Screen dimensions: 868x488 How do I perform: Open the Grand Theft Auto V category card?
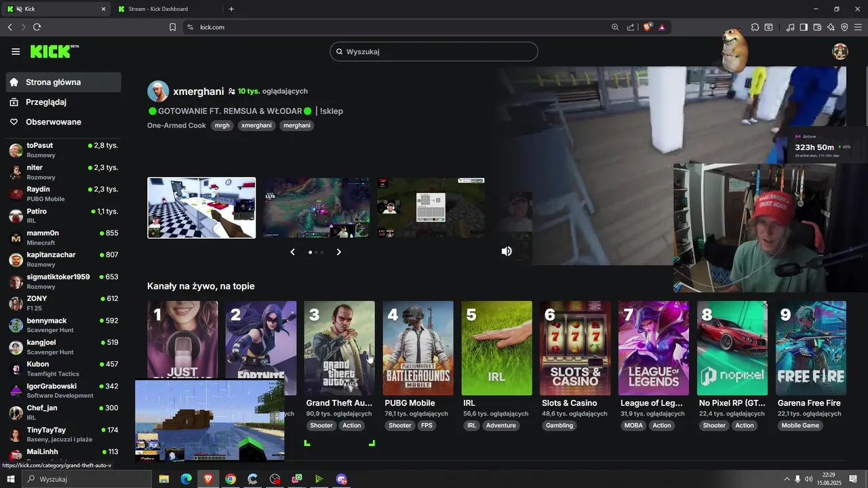339,348
